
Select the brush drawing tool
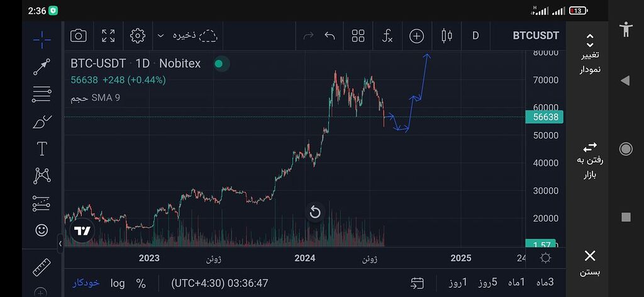[42, 121]
